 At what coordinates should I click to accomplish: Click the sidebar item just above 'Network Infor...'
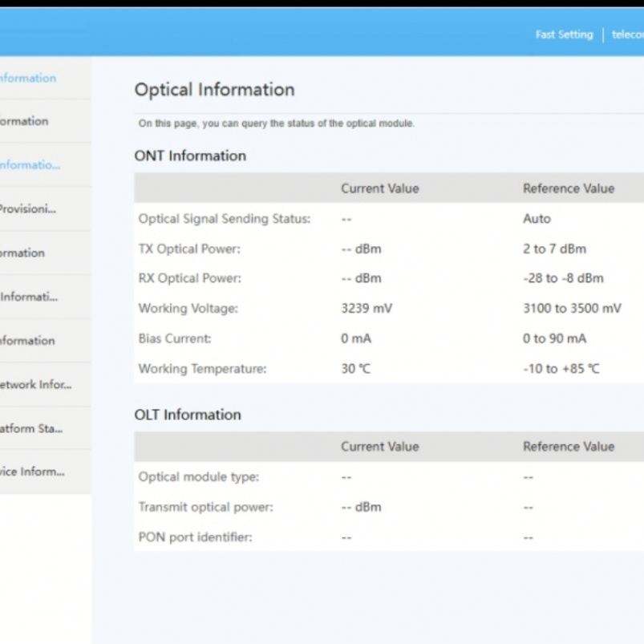(x=28, y=340)
